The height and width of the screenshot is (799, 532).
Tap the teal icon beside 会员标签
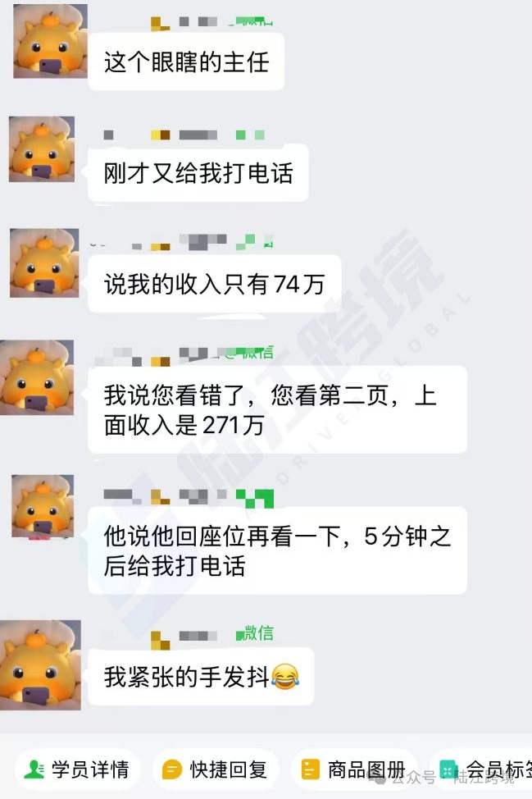pyautogui.click(x=448, y=769)
